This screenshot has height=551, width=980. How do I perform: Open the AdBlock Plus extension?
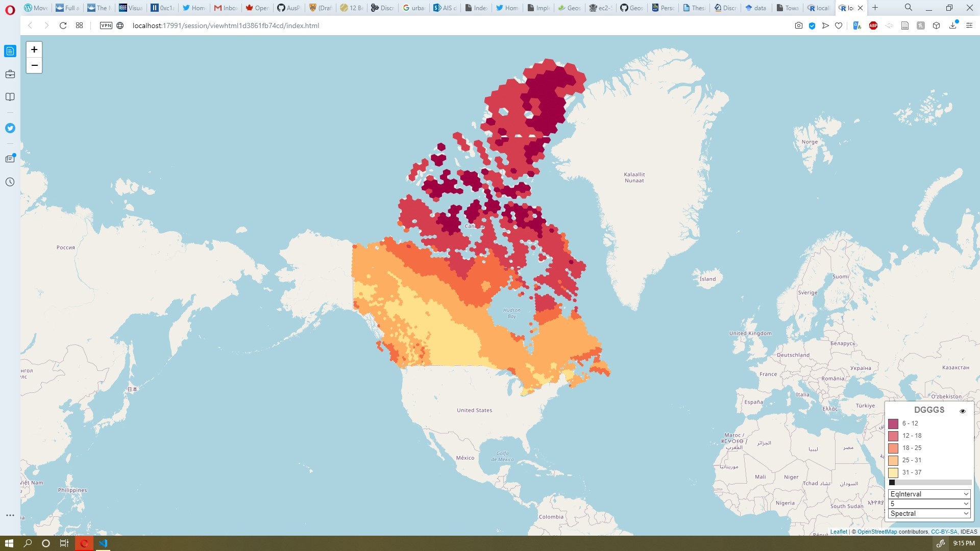click(873, 26)
